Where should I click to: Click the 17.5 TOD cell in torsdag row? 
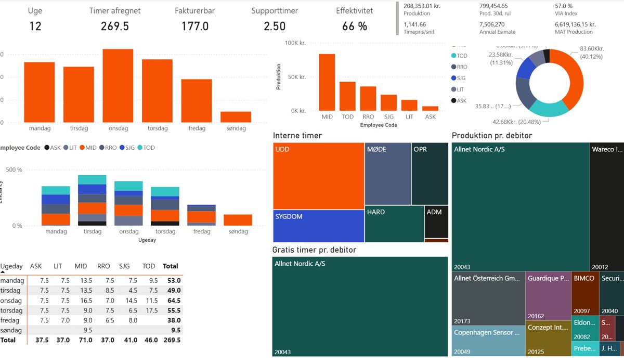151,310
